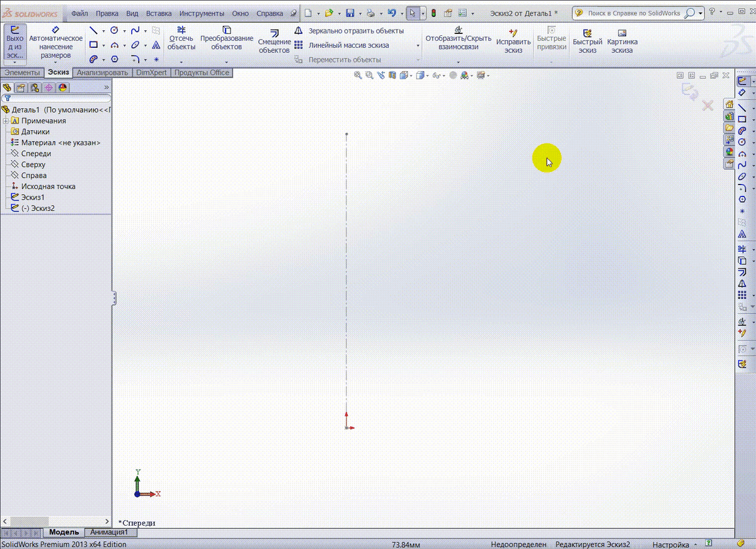Click the Section View icon above the viewport
This screenshot has height=549, width=756.
[392, 75]
